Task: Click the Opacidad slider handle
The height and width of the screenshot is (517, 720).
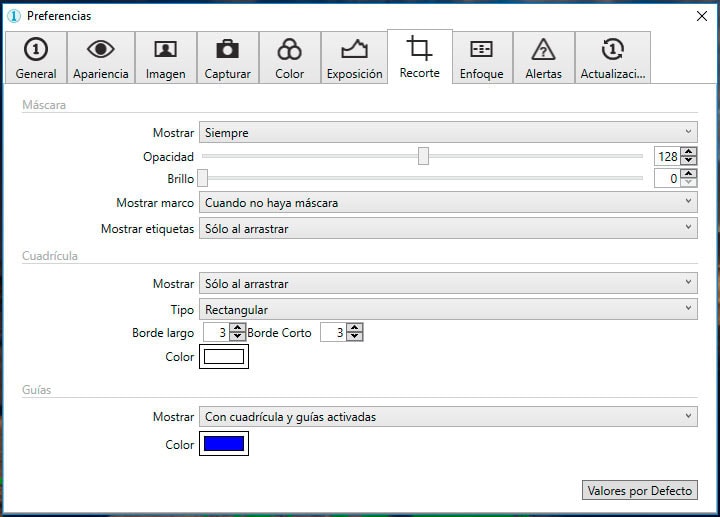Action: pyautogui.click(x=424, y=156)
